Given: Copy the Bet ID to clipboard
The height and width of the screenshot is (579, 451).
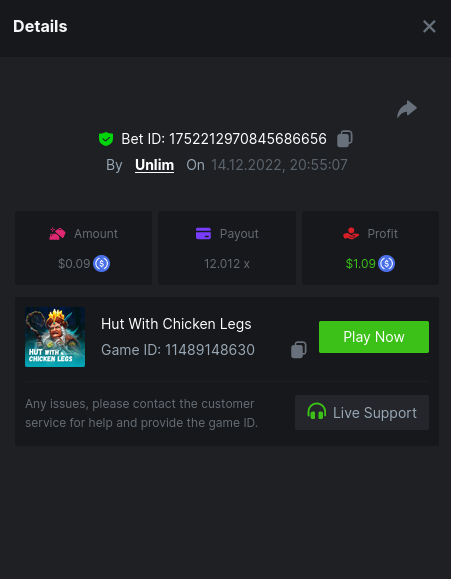Looking at the screenshot, I should point(345,139).
